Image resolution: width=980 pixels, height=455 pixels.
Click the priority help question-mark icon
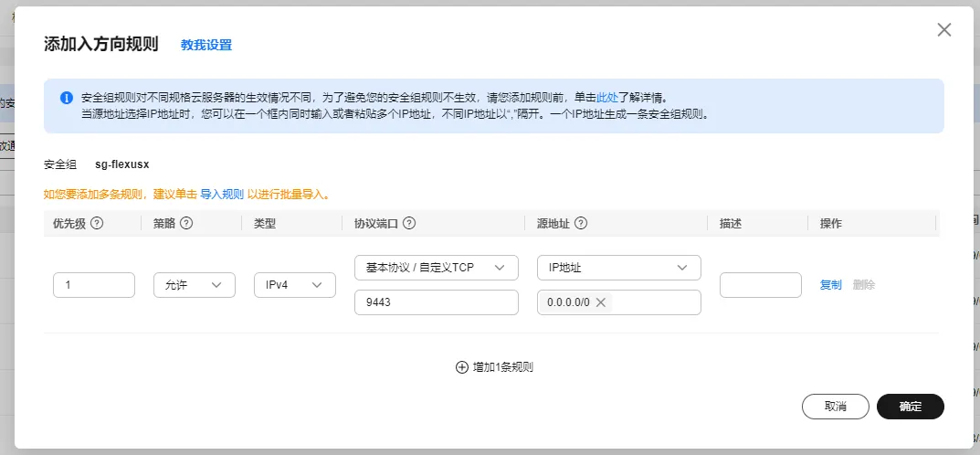(96, 223)
